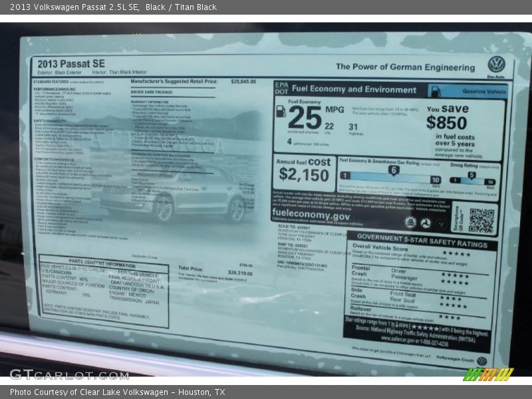Click the $850 fuel savings amount
532x399 pixels.
(x=446, y=123)
